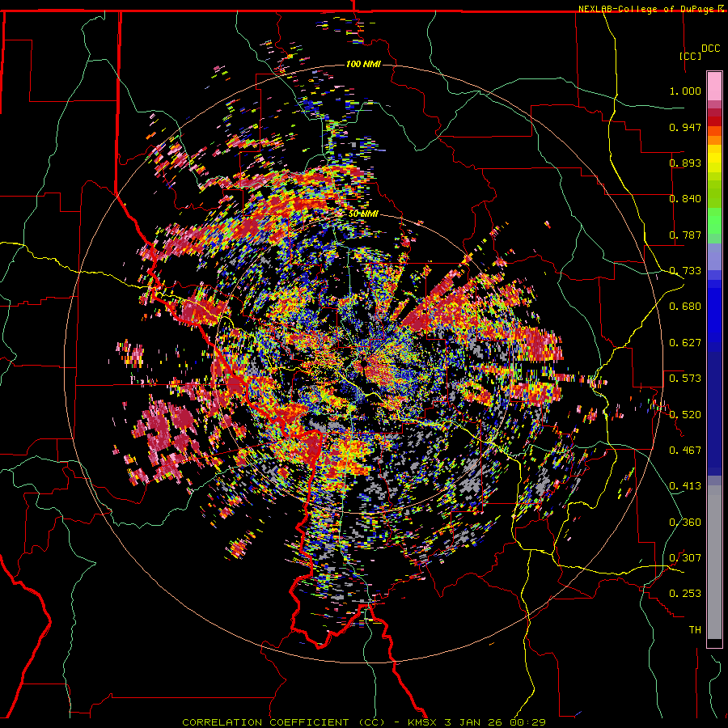Select the lavender color bar segment
The width and height of the screenshot is (728, 728).
[x=714, y=256]
